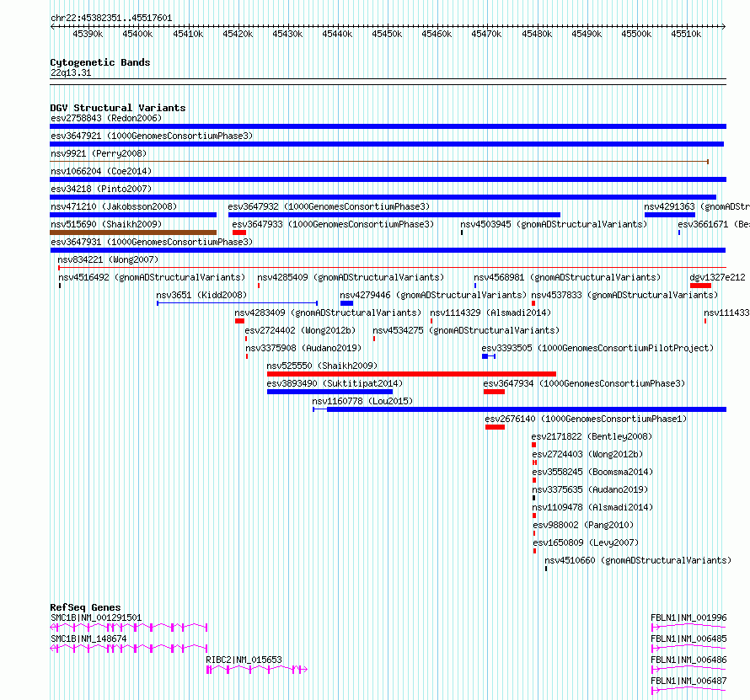Open nsv4534275 gnomAD variant label
This screenshot has width=750, height=700.
click(x=466, y=330)
